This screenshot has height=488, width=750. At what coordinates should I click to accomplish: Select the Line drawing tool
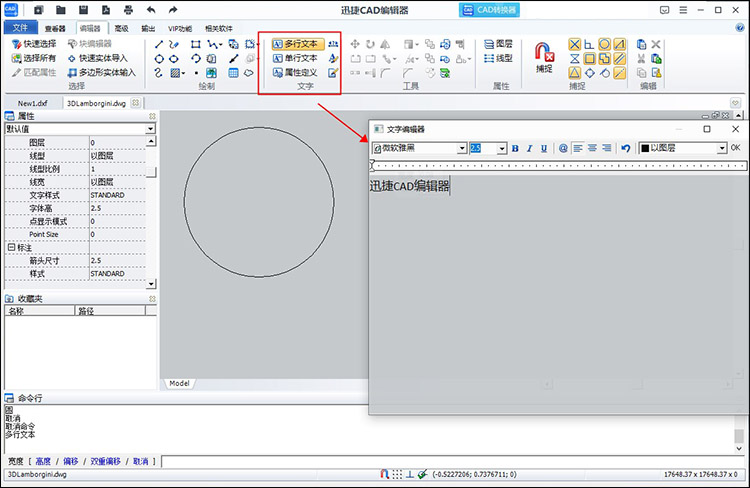159,44
